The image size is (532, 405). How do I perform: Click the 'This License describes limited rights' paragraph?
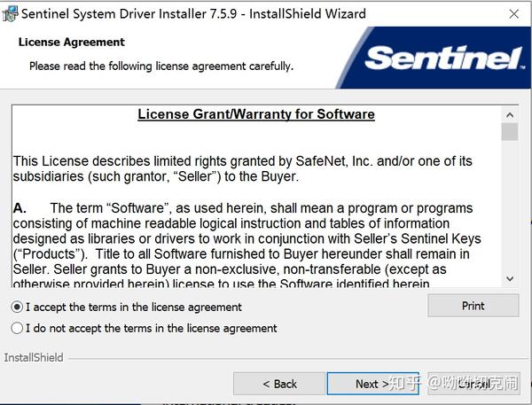point(243,168)
